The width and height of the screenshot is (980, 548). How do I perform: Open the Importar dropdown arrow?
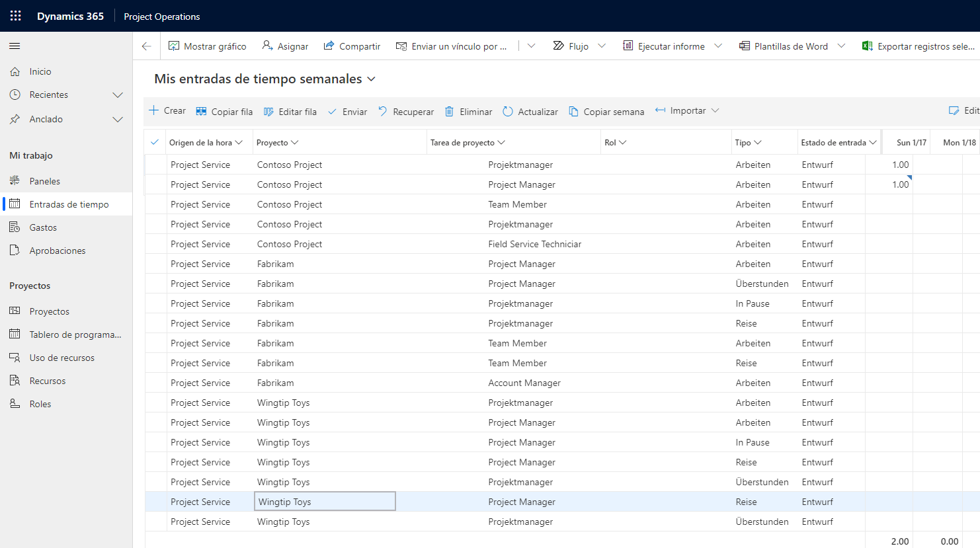(x=715, y=110)
